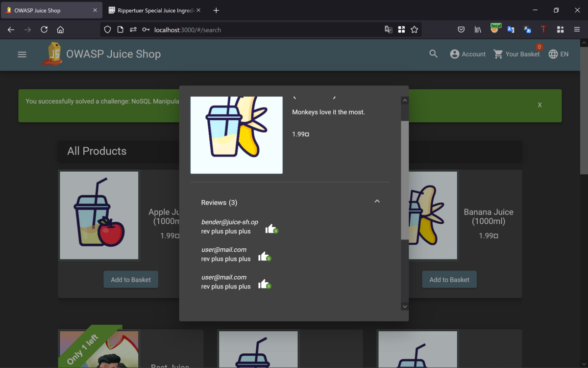Click the Banana Juice product card image

tap(433, 215)
